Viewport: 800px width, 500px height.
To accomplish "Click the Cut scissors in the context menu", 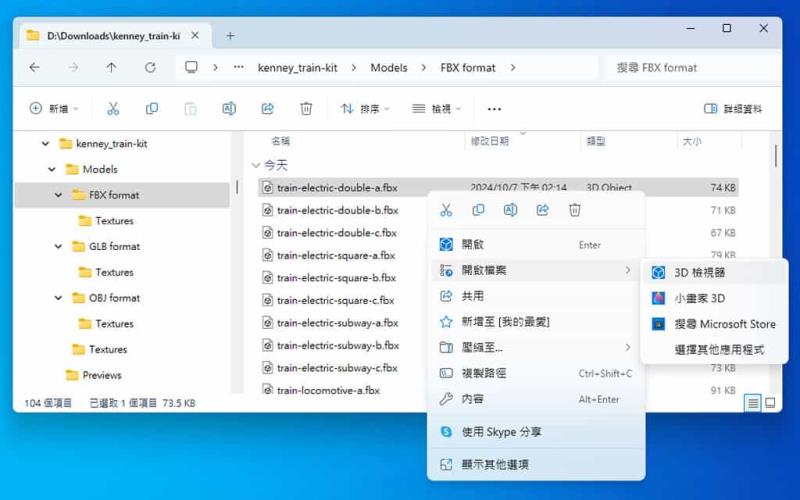I will click(446, 210).
